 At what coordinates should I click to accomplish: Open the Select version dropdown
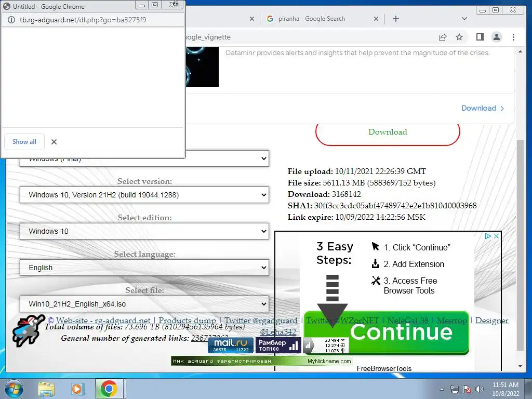tap(144, 195)
